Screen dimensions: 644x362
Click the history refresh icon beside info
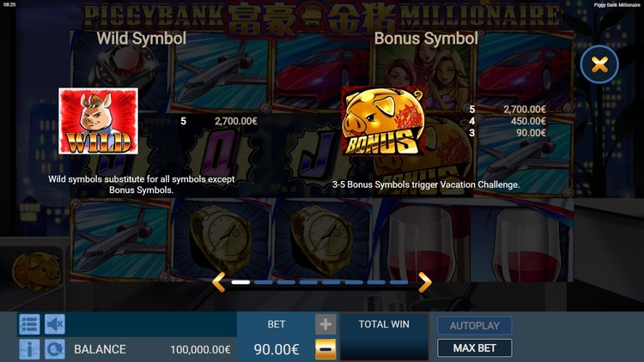click(x=55, y=349)
